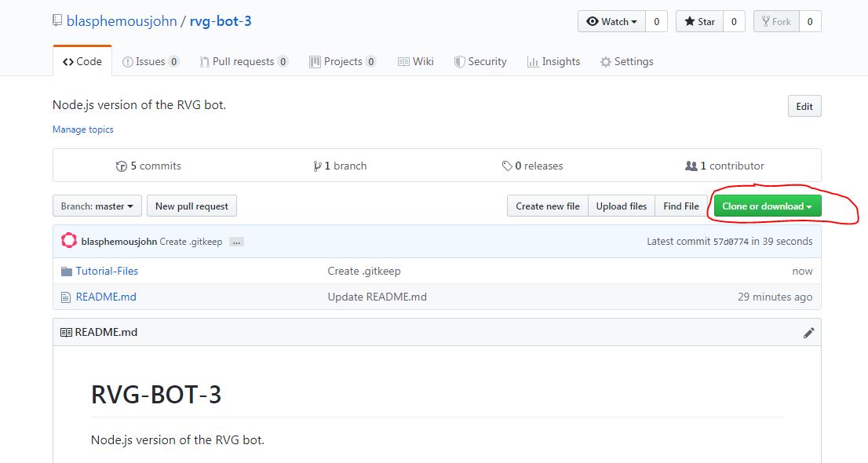Open the Settings tab

(626, 61)
